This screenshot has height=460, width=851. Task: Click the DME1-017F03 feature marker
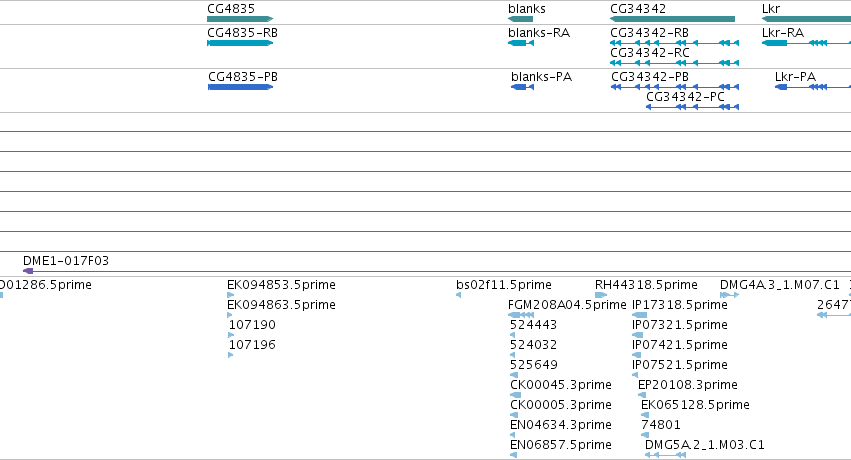[28, 271]
